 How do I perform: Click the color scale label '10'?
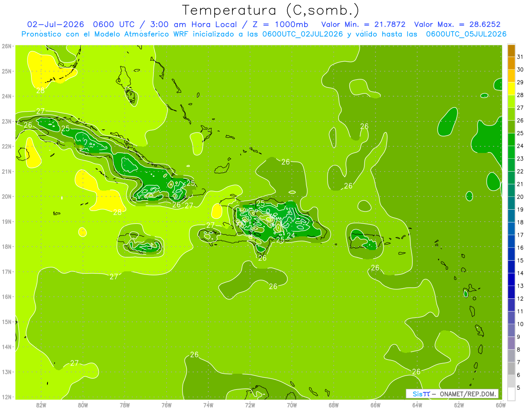click(x=520, y=324)
